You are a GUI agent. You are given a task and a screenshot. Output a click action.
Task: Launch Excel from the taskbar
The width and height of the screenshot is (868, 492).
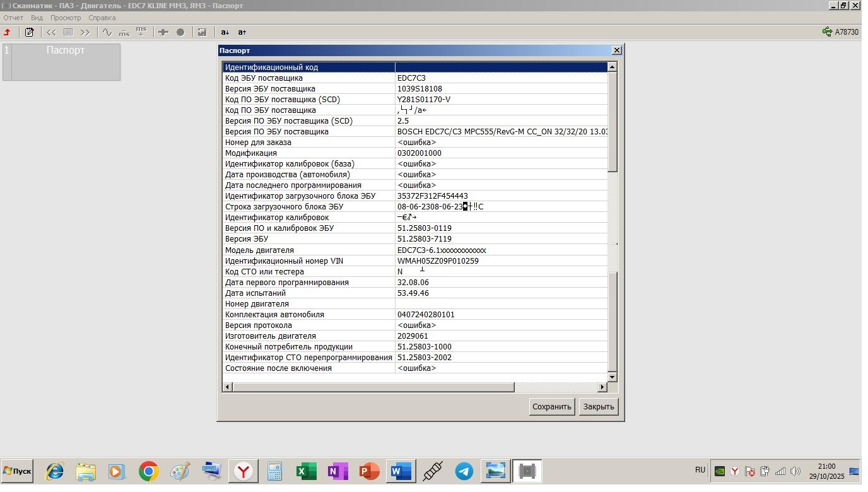306,471
